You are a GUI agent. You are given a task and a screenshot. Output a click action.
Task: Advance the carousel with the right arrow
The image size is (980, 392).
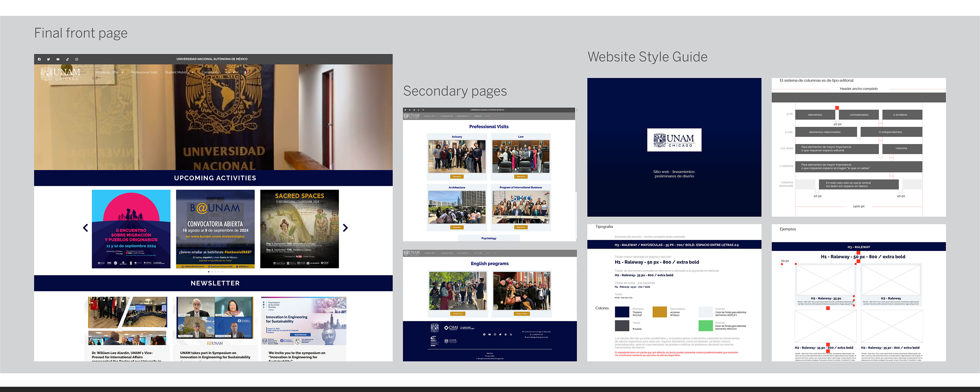345,228
